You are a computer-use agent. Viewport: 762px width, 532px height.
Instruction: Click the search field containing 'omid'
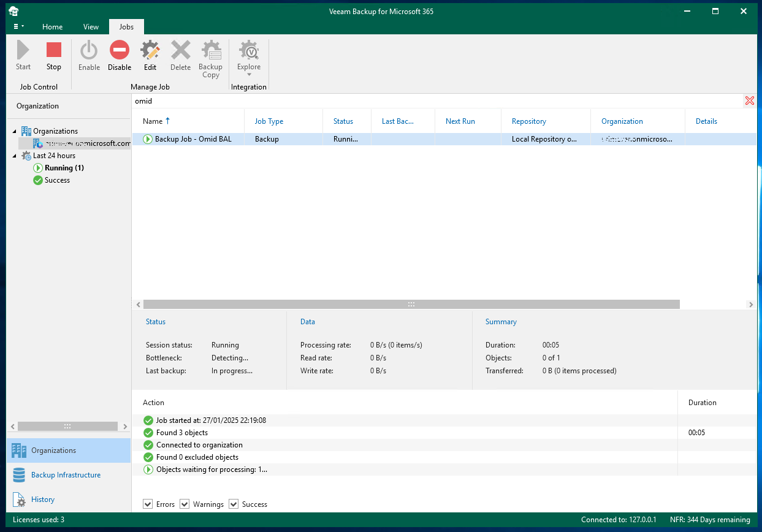(x=437, y=101)
